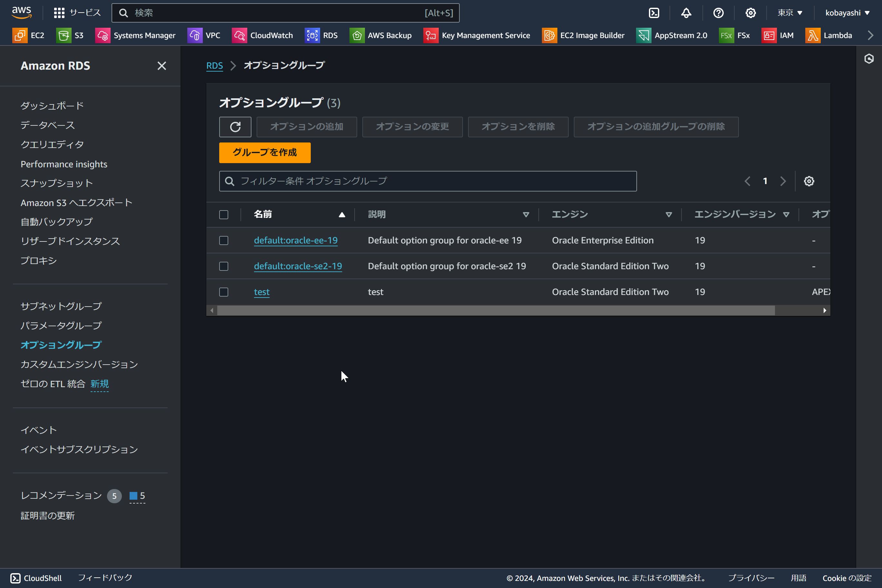Open Systems Manager from the favorites bar
Viewport: 882px width, 588px height.
136,35
